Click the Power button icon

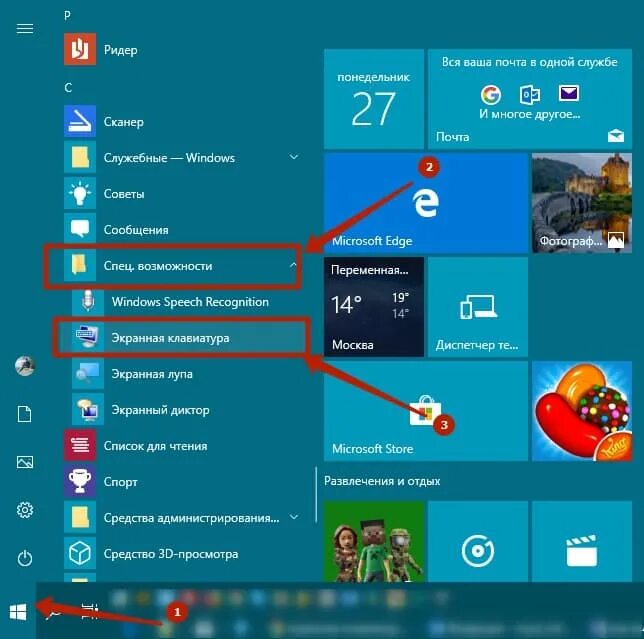coord(25,558)
